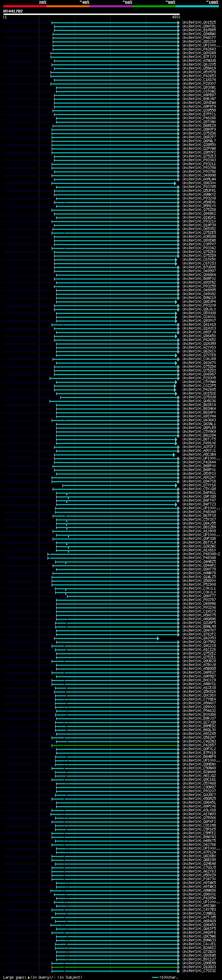Select the query sequence label AV441702
222x980 pixels.
click(x=13, y=11)
